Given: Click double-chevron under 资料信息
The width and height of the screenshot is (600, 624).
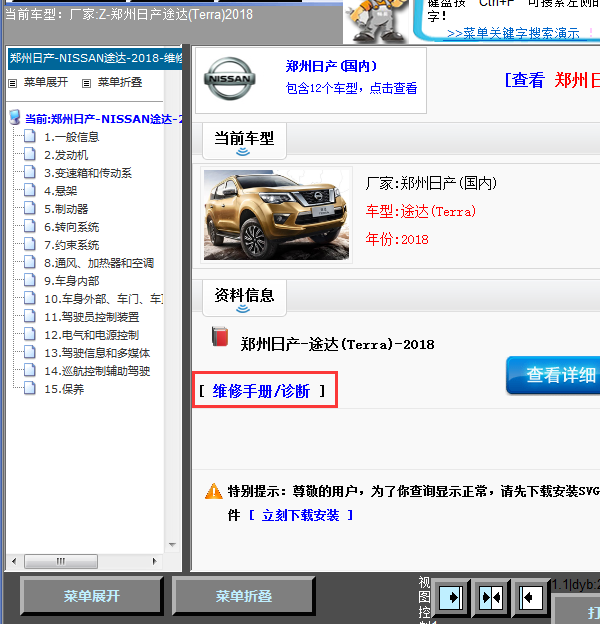Looking at the screenshot, I should click(x=243, y=308).
